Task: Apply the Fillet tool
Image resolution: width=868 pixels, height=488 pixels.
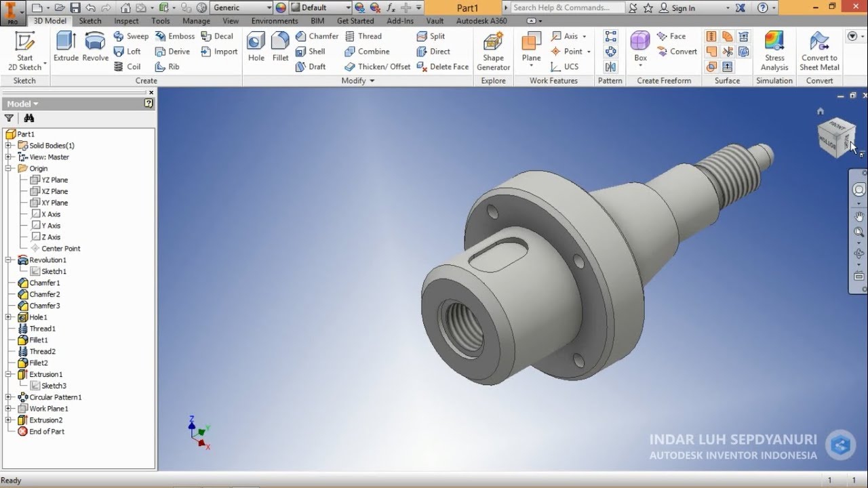Action: (280, 47)
